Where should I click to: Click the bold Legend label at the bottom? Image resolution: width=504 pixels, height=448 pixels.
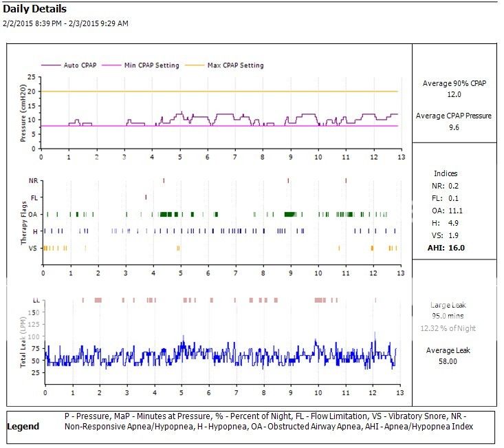(x=23, y=427)
